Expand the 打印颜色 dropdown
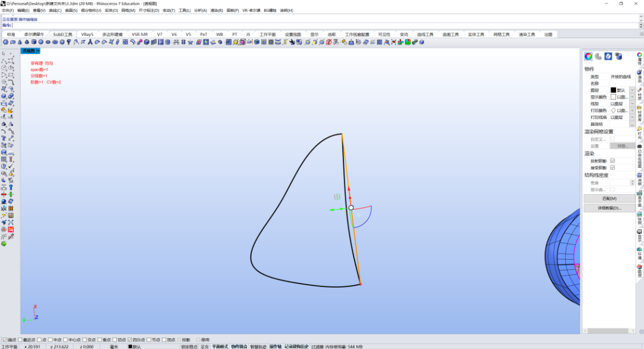This screenshot has width=644, height=349. pos(632,111)
